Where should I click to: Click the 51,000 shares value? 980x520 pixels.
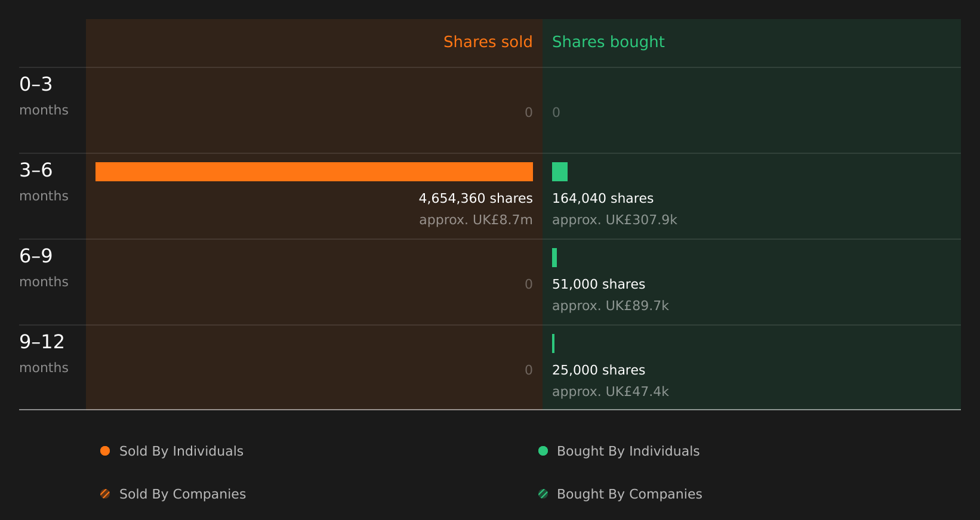[x=599, y=284]
